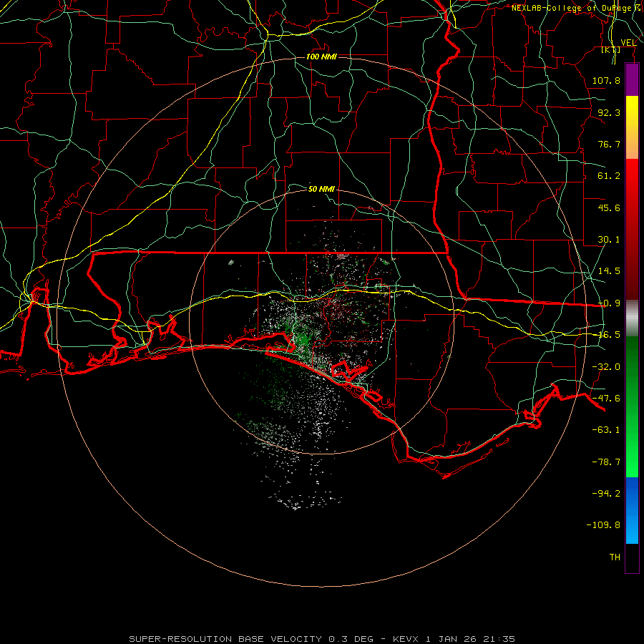The height and width of the screenshot is (644, 644).
Task: Pick the purple segment of velocity color bar
Action: pyautogui.click(x=632, y=79)
